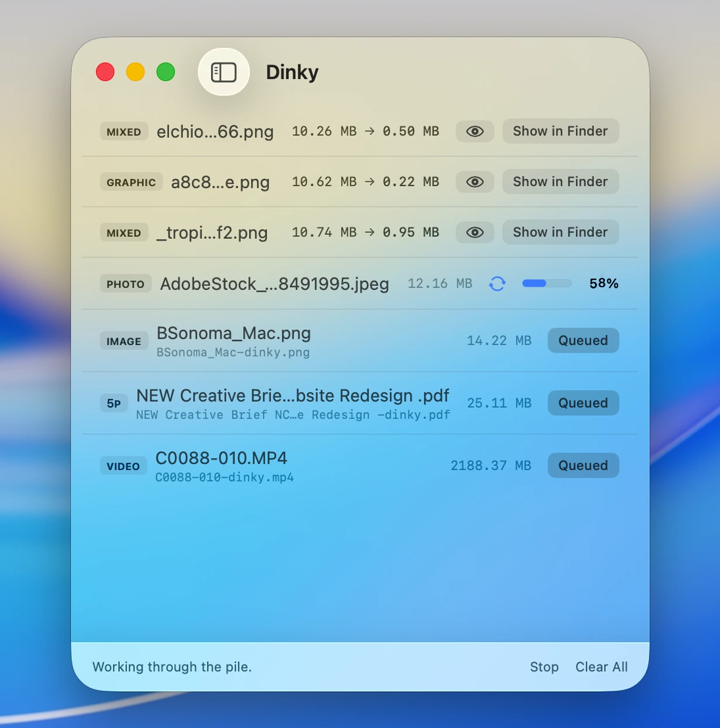Click the Dinky sidebar icon beside the title
The height and width of the screenshot is (728, 720).
click(224, 71)
